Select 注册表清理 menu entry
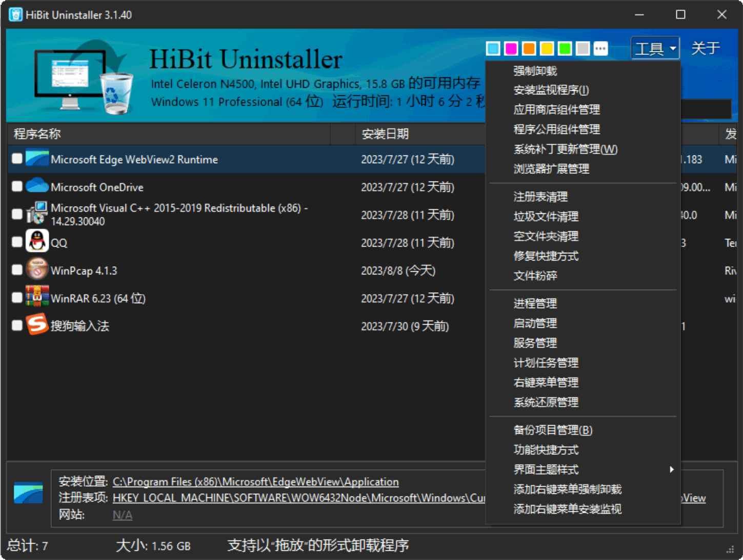The height and width of the screenshot is (560, 743). pyautogui.click(x=540, y=197)
